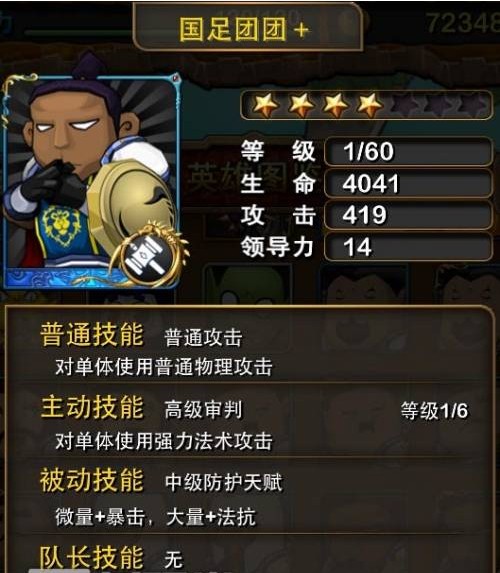Click the 国足团团+ title banner
The image size is (500, 573).
(248, 28)
